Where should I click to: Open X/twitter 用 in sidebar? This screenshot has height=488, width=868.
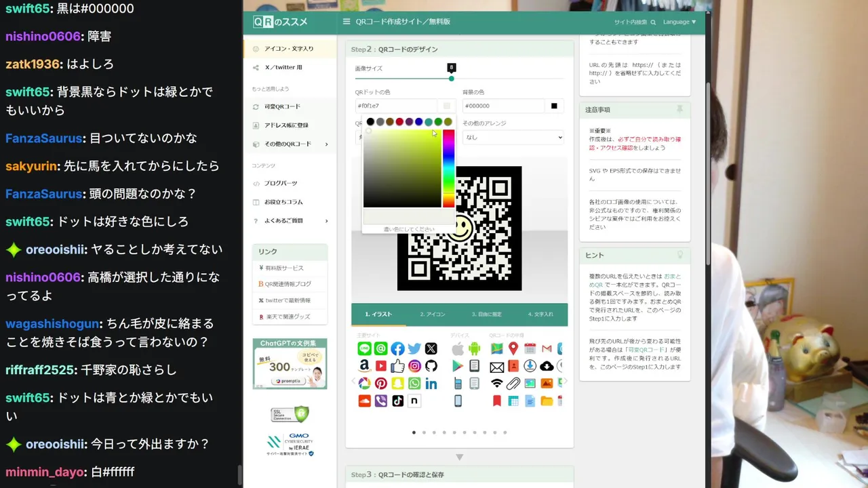(290, 68)
